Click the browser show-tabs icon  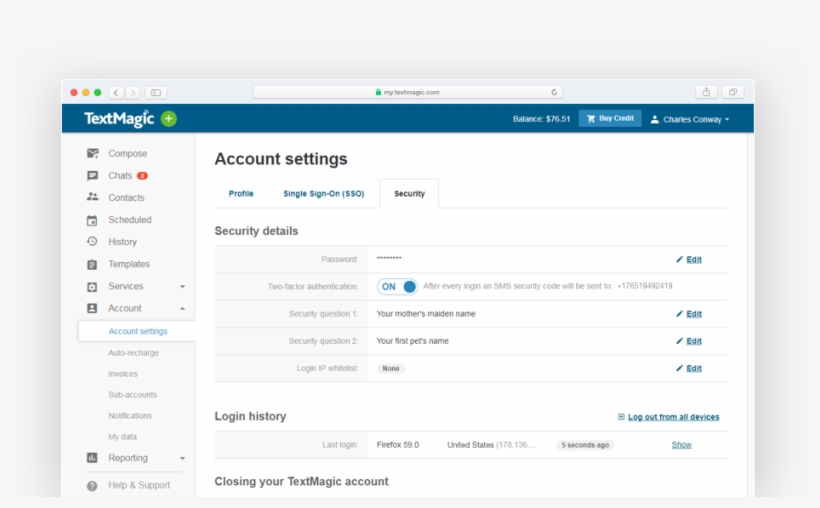(x=733, y=92)
